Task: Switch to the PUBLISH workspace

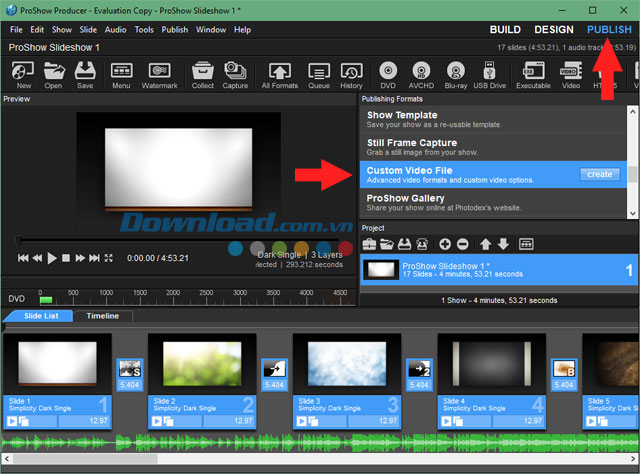Action: (x=609, y=30)
